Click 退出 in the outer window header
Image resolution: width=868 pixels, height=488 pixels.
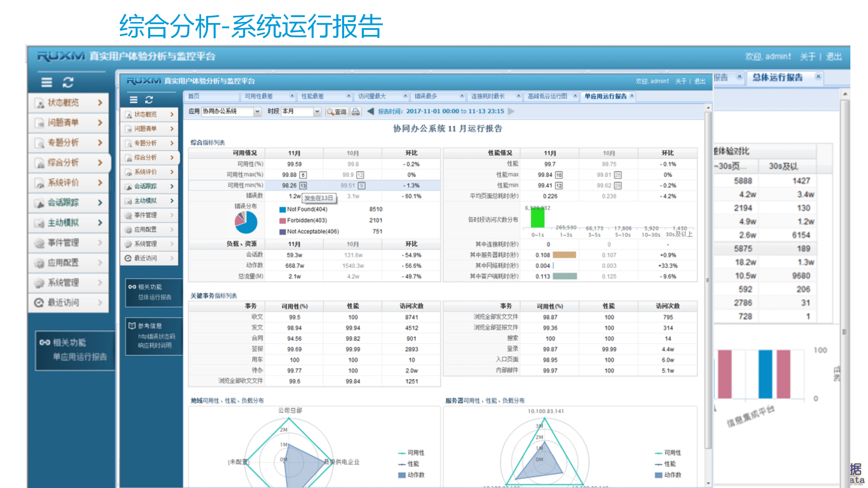pos(834,57)
